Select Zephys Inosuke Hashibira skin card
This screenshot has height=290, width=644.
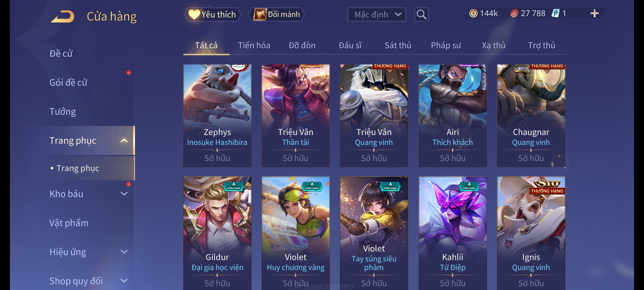(217, 116)
